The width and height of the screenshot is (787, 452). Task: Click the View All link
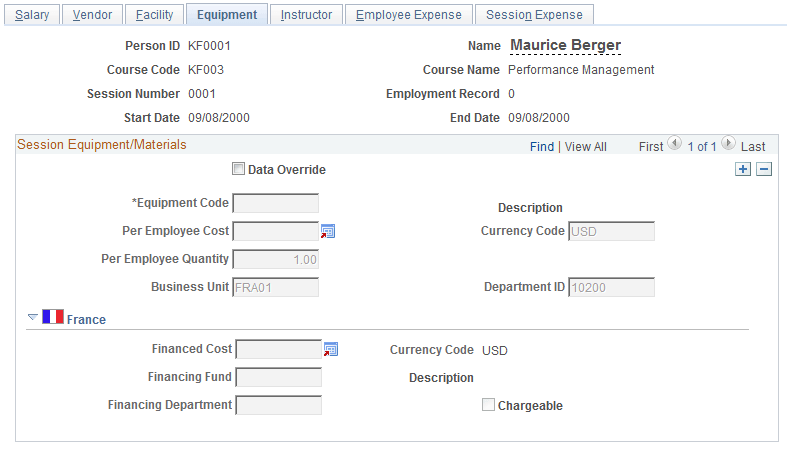586,146
